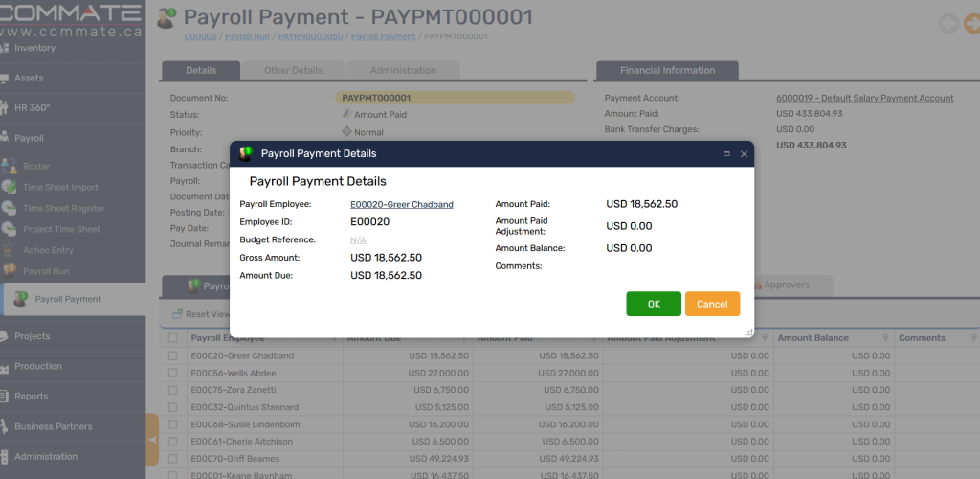Screen dimensions: 980x479
Task: Open employee link E00020-Greer Chadband
Action: coord(402,204)
